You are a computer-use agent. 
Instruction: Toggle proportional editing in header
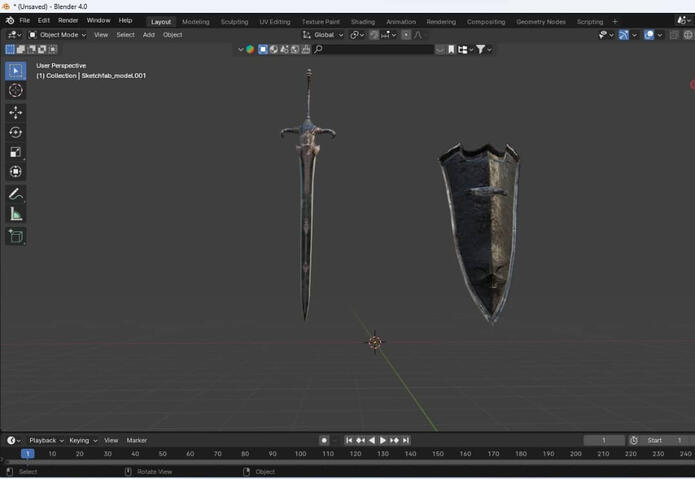pyautogui.click(x=406, y=35)
